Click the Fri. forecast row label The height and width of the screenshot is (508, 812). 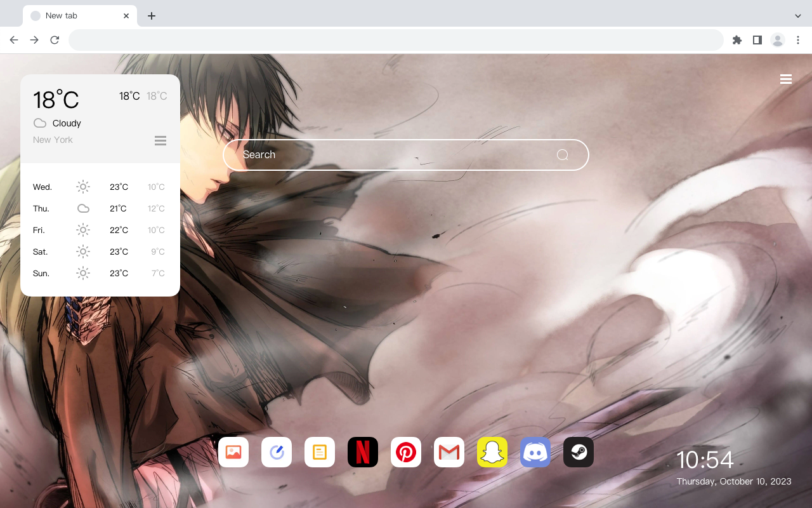click(39, 231)
